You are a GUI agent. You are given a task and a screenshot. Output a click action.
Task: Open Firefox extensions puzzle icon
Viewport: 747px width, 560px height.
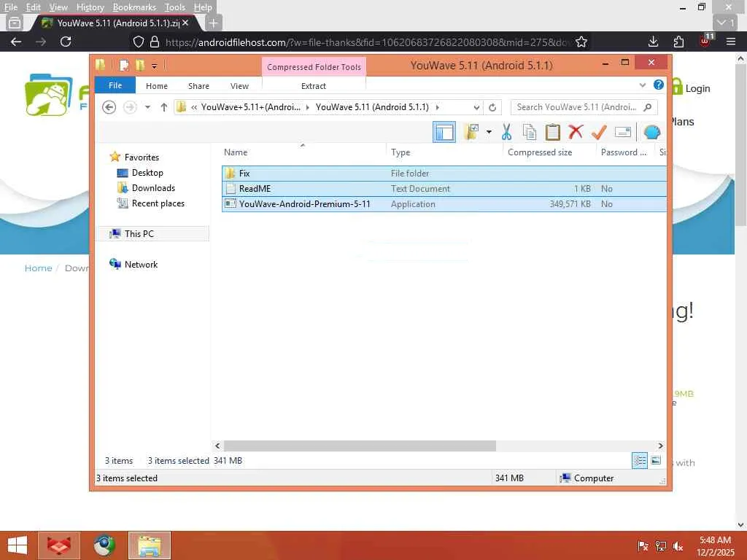pyautogui.click(x=679, y=42)
